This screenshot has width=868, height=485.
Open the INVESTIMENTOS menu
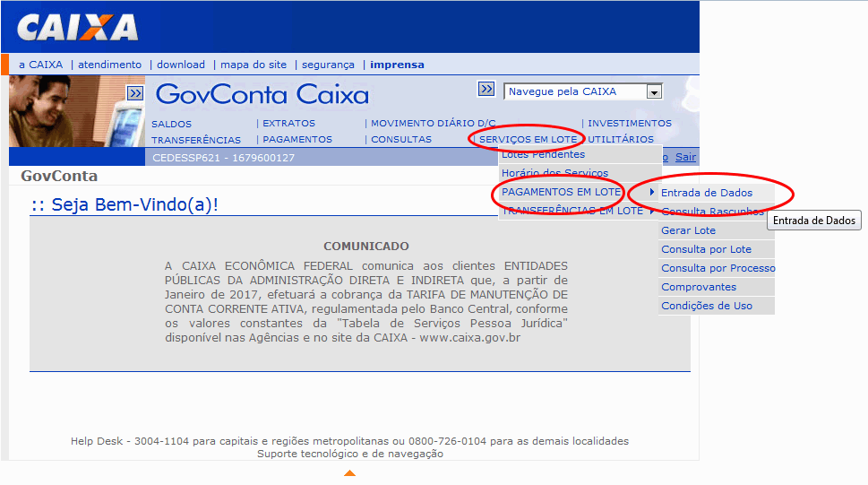[630, 123]
